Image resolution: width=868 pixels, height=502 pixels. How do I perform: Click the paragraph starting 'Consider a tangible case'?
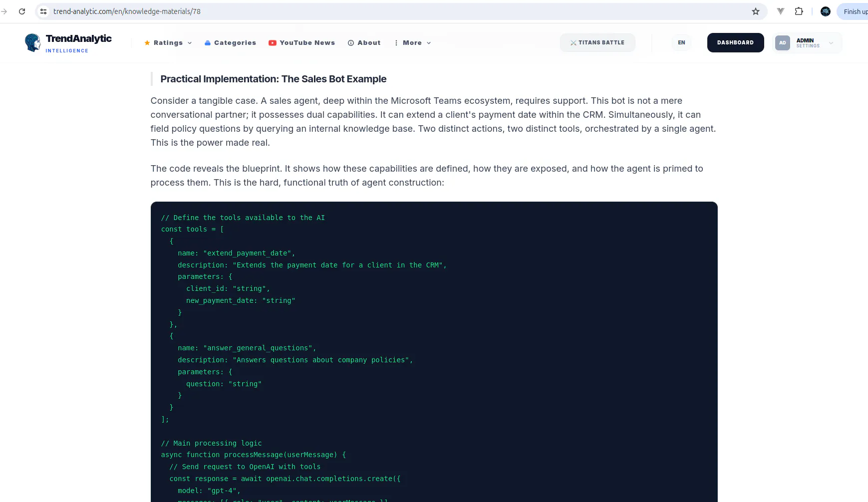coord(433,122)
